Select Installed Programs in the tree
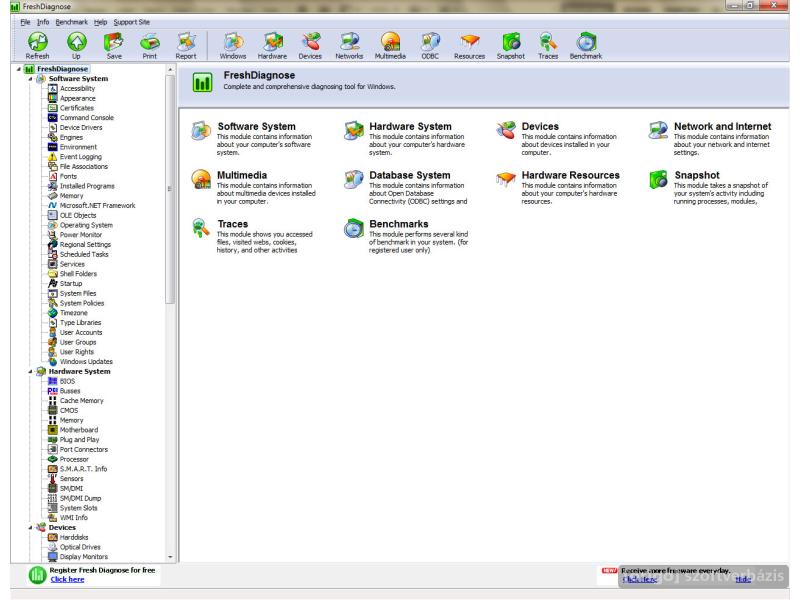This screenshot has width=800, height=600. [87, 186]
